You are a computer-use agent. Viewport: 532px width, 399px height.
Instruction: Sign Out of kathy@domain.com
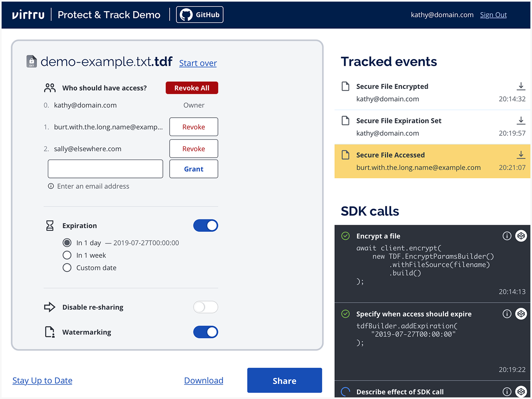pos(493,15)
